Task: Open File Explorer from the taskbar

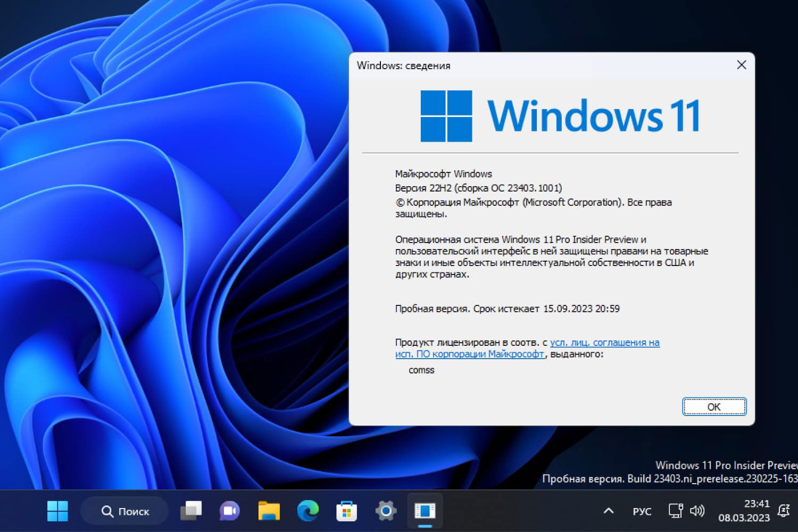Action: (x=269, y=511)
